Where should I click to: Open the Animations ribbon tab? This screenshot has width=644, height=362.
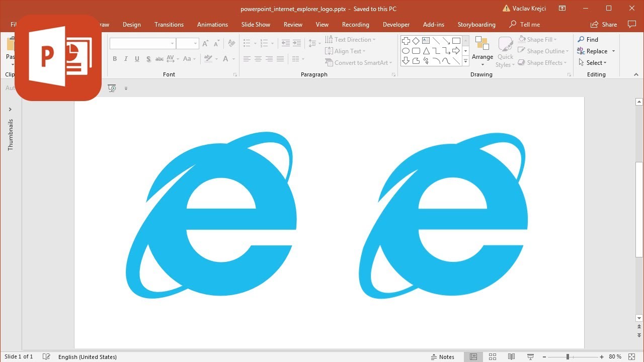(x=212, y=24)
